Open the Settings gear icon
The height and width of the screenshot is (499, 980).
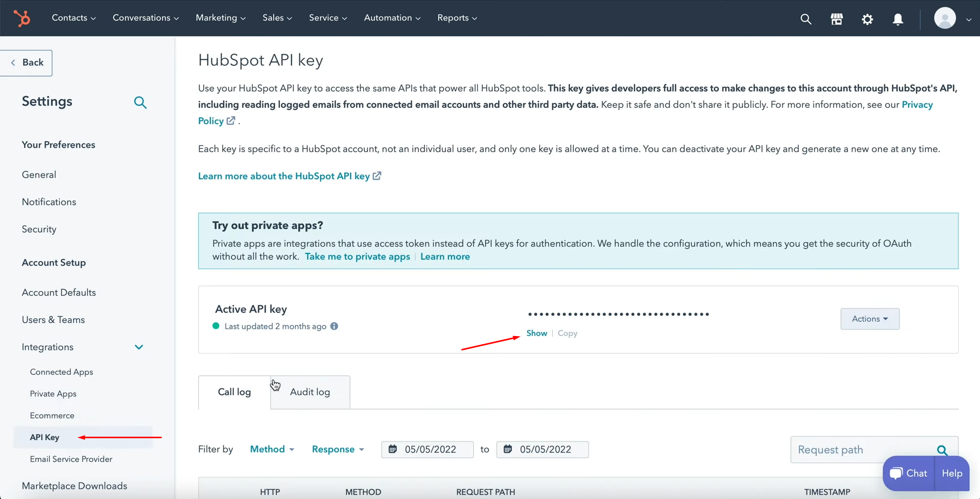867,19
